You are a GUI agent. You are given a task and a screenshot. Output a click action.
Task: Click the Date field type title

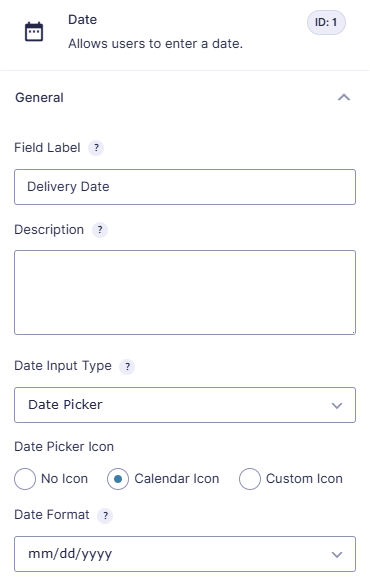pyautogui.click(x=83, y=20)
